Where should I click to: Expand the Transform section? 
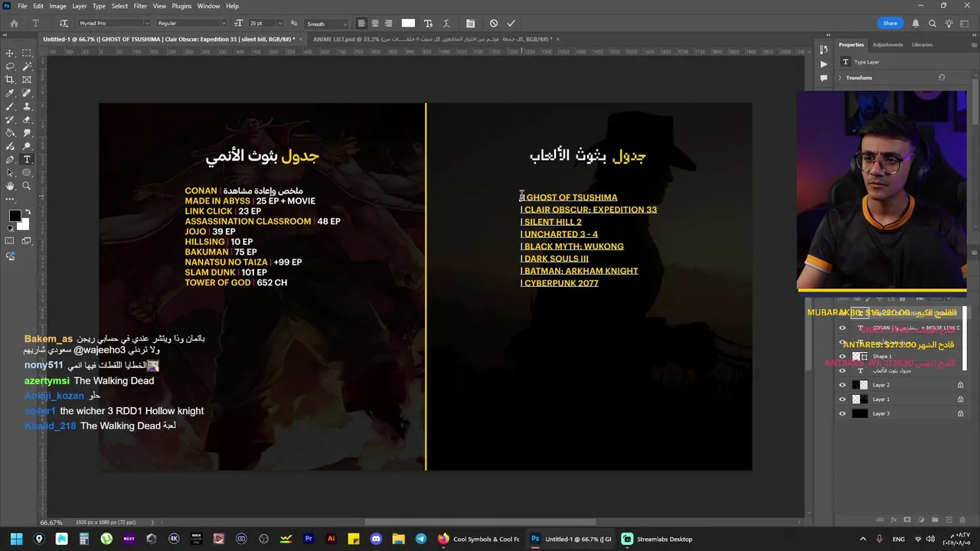point(840,77)
